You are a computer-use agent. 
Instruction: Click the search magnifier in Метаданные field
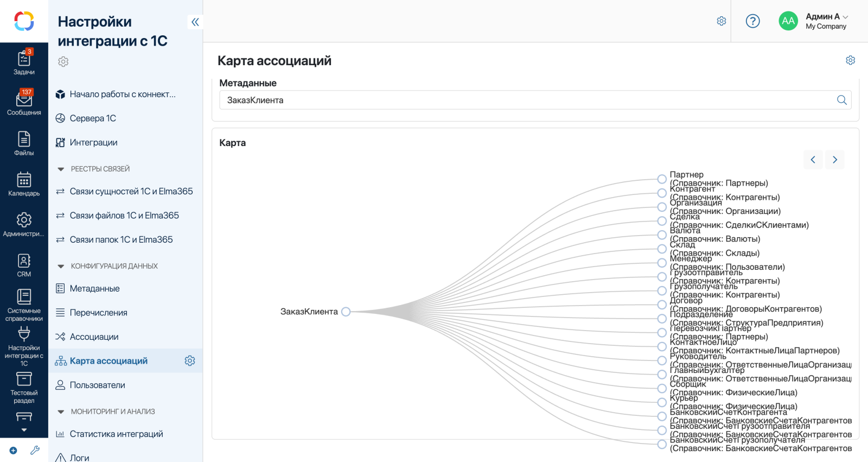click(x=841, y=100)
